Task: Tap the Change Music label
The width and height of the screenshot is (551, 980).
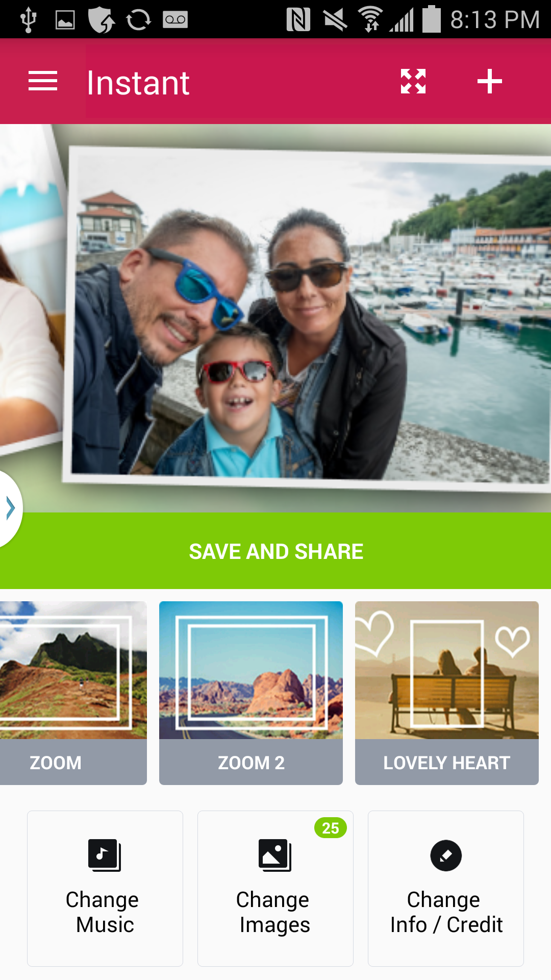Action: tap(103, 912)
